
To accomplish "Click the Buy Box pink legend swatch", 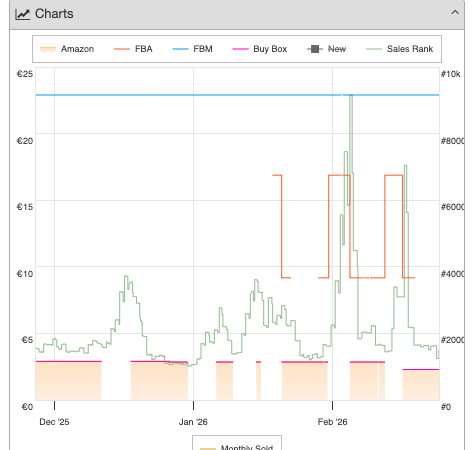I will pos(240,49).
